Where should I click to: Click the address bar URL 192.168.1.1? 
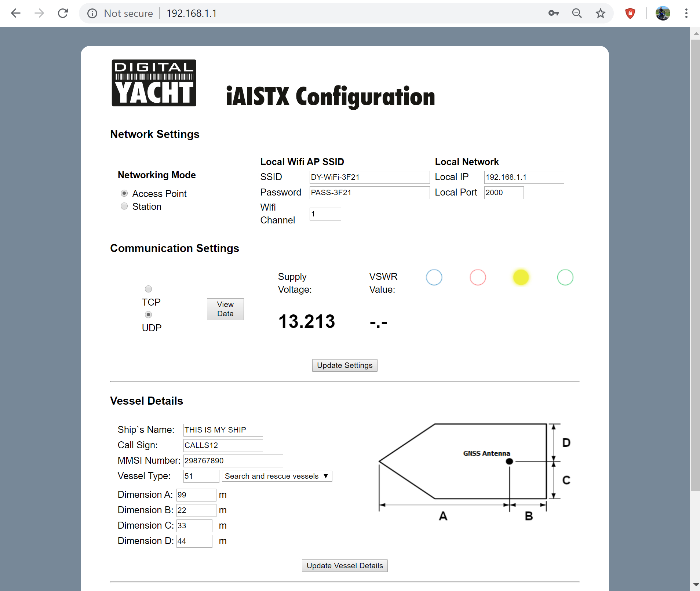click(x=192, y=14)
